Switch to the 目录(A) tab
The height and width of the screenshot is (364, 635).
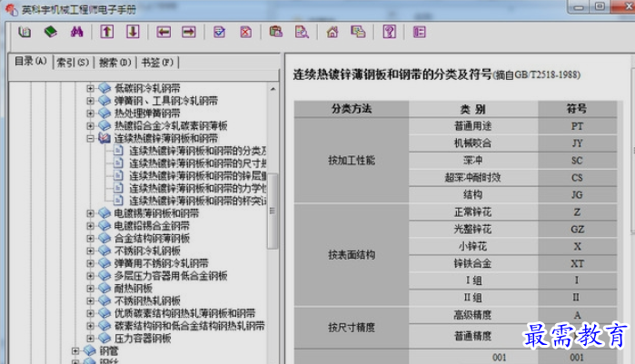31,61
